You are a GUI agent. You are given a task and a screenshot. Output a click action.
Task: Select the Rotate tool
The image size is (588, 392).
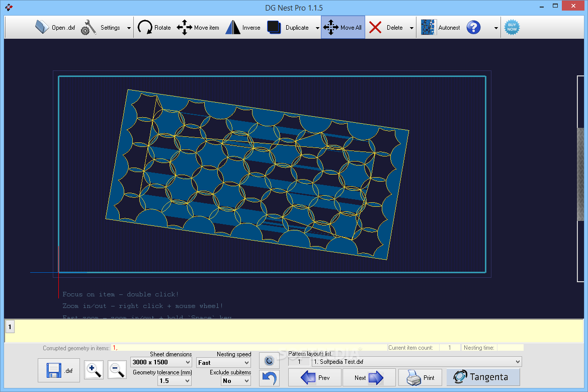(x=154, y=27)
